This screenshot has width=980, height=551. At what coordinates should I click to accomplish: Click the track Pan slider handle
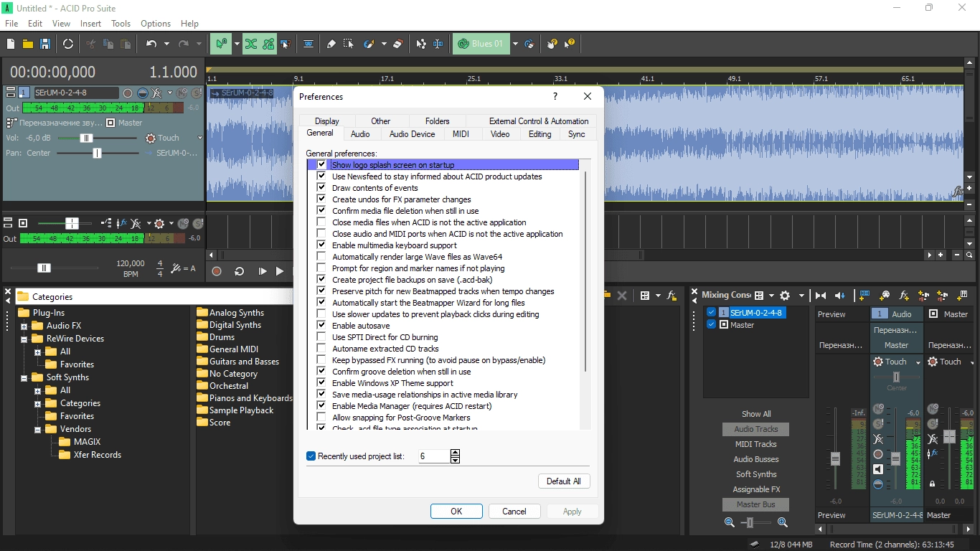pyautogui.click(x=97, y=153)
